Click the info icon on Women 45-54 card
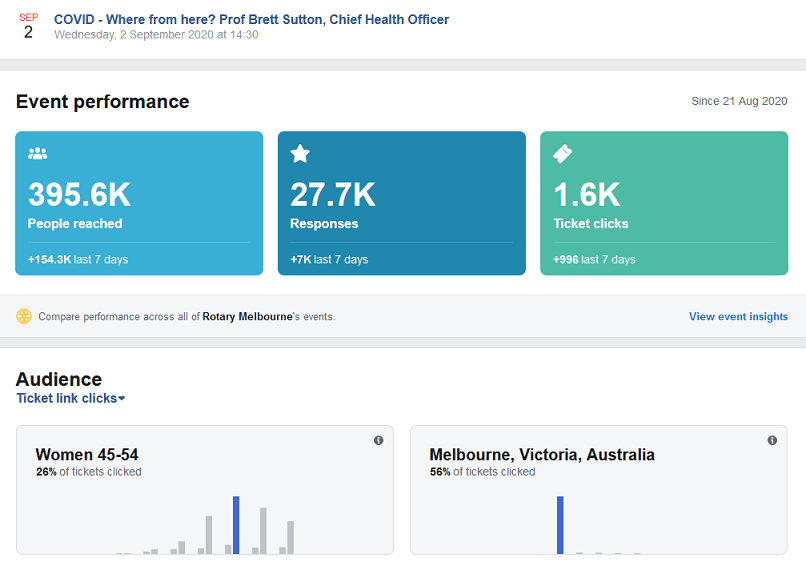Image resolution: width=806 pixels, height=570 pixels. pyautogui.click(x=378, y=440)
